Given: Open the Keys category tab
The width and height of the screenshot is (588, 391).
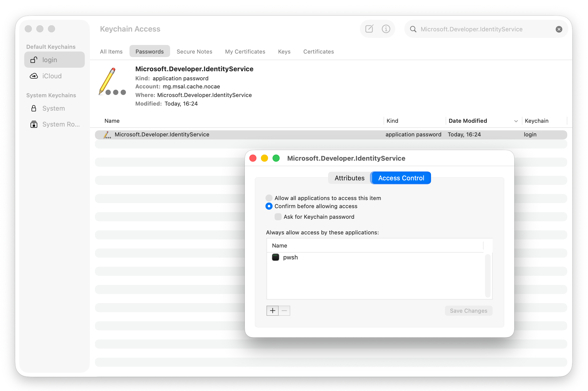Looking at the screenshot, I should (x=284, y=52).
